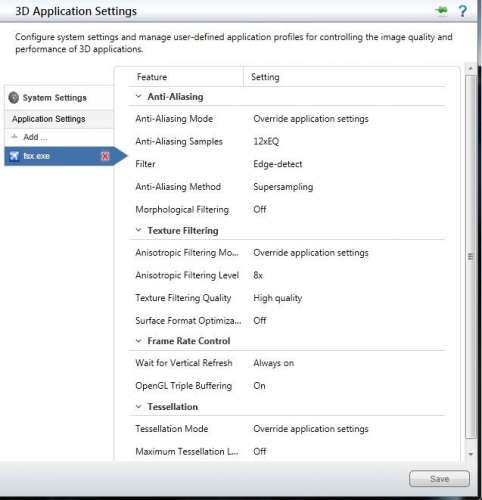Viewport: 482px width, 500px height.
Task: Click the plus icon next to Add
Action: click(14, 137)
